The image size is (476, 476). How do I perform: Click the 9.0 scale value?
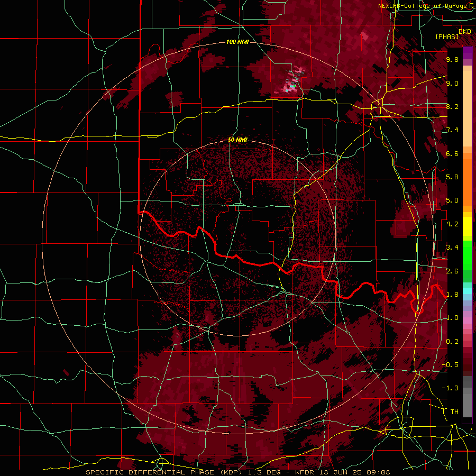click(452, 84)
